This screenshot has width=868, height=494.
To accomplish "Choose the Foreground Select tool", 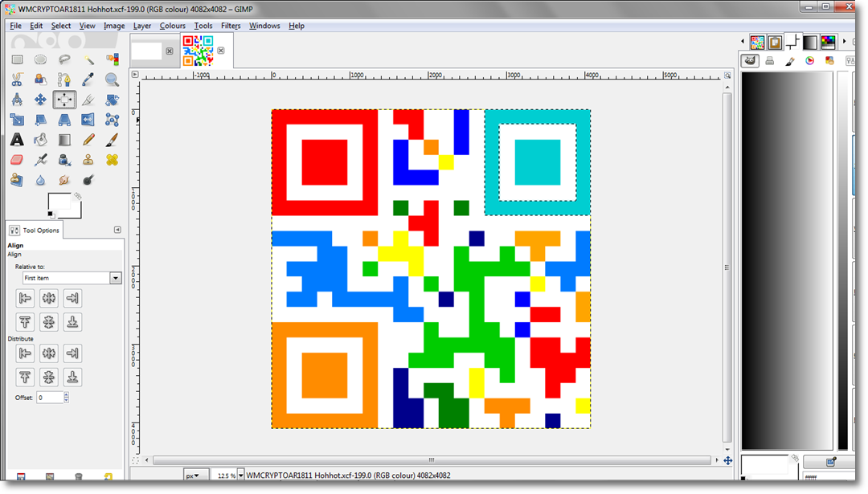I will coord(40,80).
